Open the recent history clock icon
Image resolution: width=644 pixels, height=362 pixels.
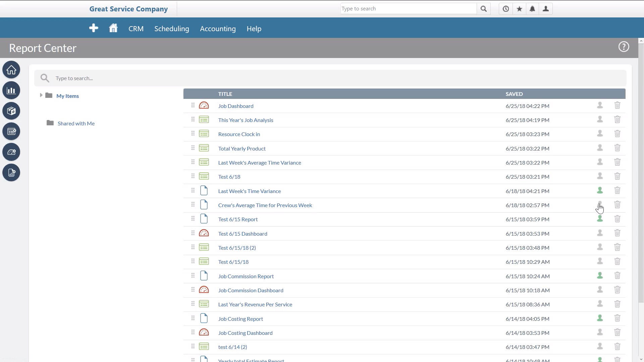click(x=506, y=9)
